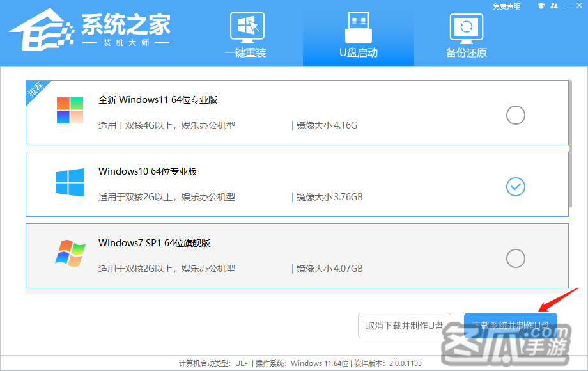Open the user group icon in title bar
This screenshot has width=588, height=371.
coord(554,6)
